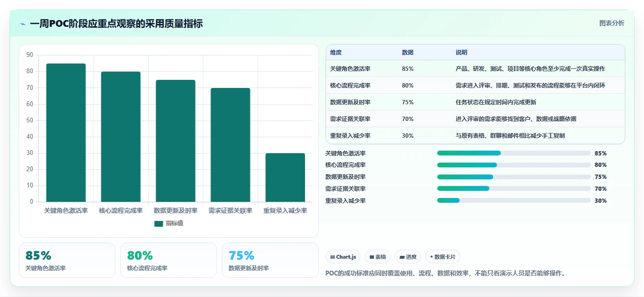Click the 重复录入减少率 x-axis label under chart
644x297 pixels.
pyautogui.click(x=285, y=210)
